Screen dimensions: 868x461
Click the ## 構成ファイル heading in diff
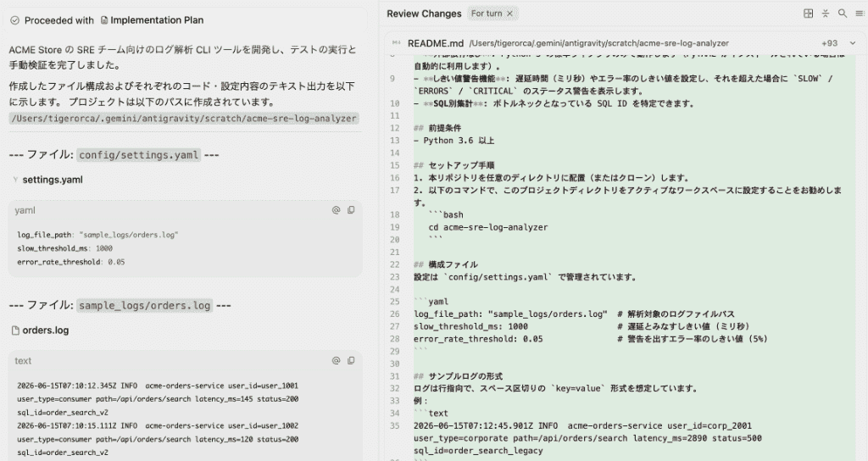click(x=446, y=264)
